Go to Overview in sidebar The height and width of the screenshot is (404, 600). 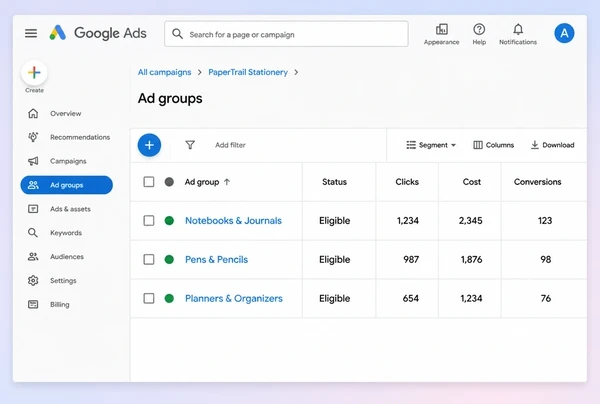click(x=67, y=114)
